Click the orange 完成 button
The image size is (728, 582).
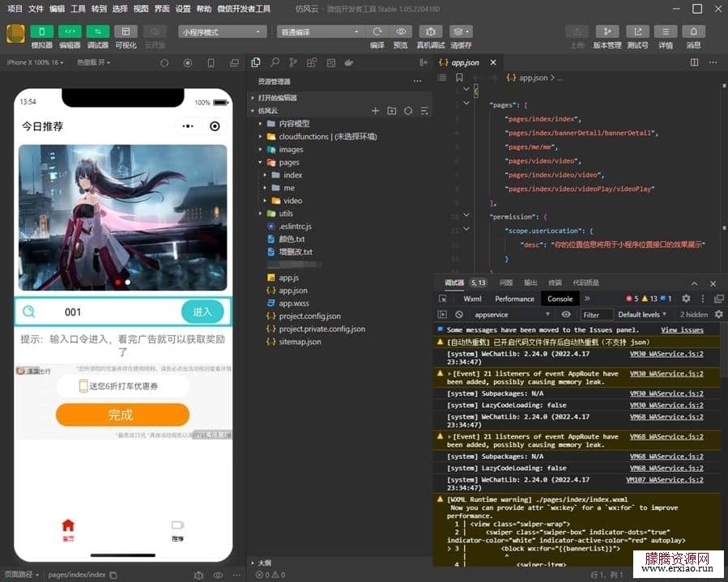(x=122, y=414)
